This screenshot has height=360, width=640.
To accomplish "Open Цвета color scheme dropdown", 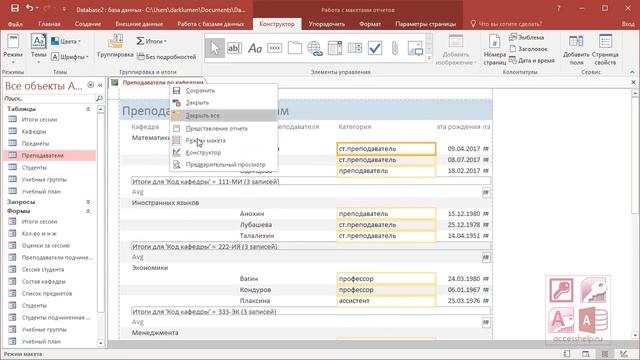I will click(x=66, y=41).
